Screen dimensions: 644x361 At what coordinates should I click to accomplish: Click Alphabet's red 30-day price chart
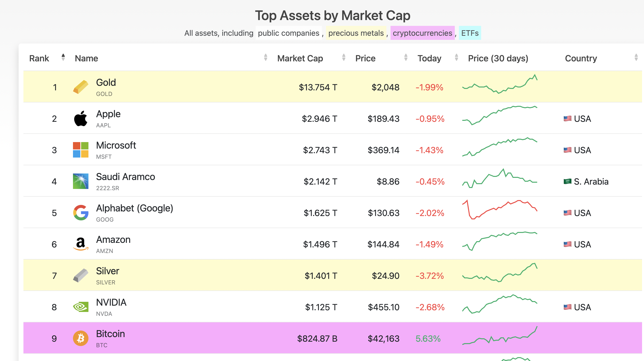point(499,209)
